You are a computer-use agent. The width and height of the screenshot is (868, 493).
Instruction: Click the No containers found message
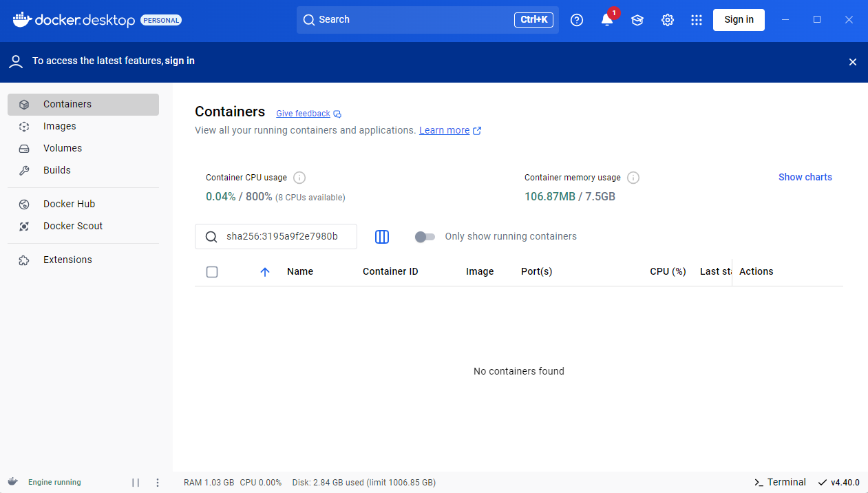[x=519, y=371]
